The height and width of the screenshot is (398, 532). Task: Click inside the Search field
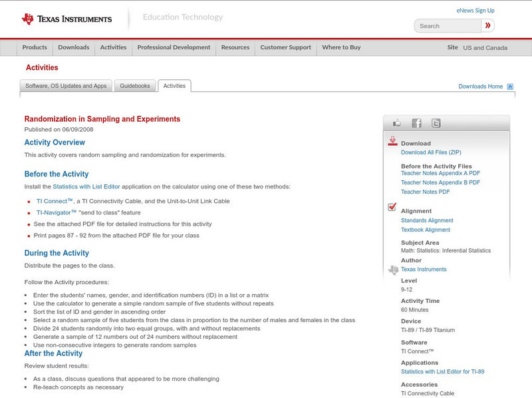tap(449, 25)
